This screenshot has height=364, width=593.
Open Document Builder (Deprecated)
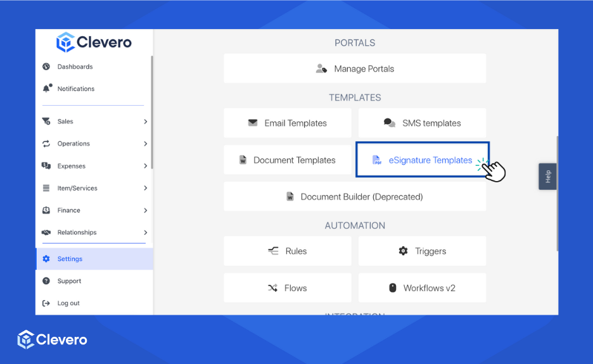(x=355, y=196)
